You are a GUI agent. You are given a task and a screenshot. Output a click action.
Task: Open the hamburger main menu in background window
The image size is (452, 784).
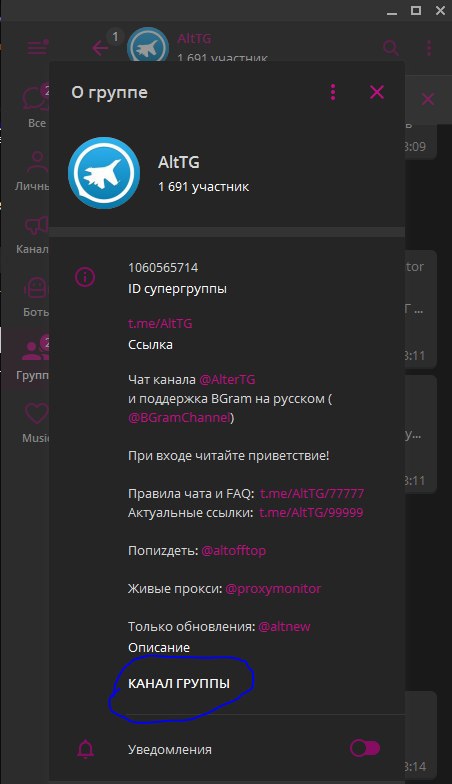[x=38, y=48]
